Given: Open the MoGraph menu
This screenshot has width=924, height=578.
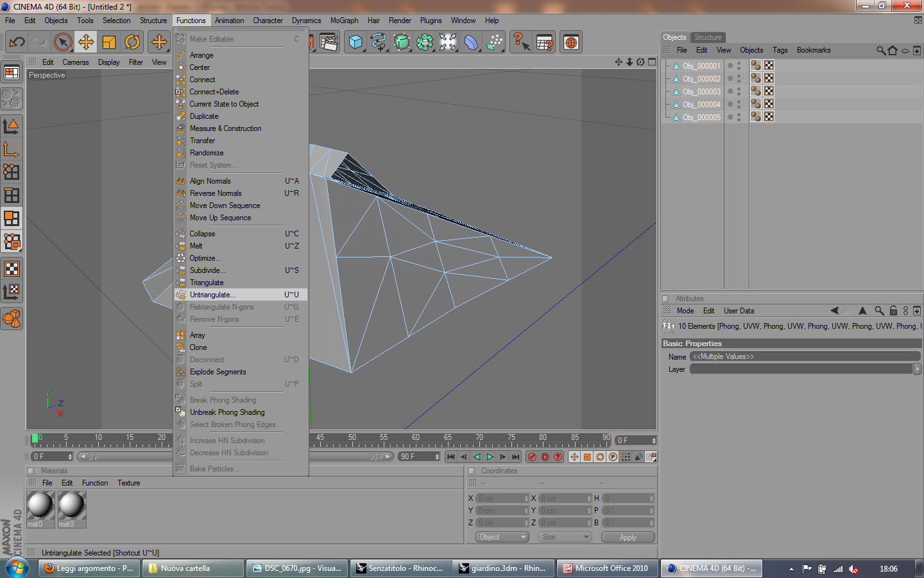Looking at the screenshot, I should 344,21.
